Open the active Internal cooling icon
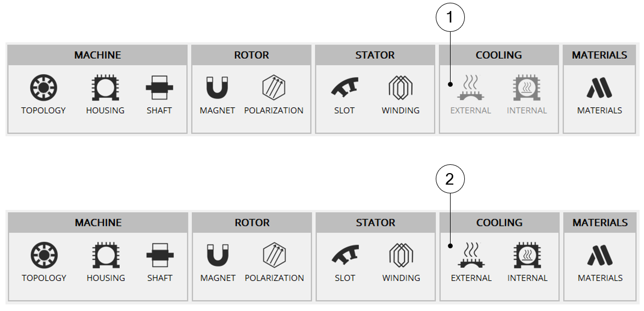644x311 pixels. [x=528, y=256]
